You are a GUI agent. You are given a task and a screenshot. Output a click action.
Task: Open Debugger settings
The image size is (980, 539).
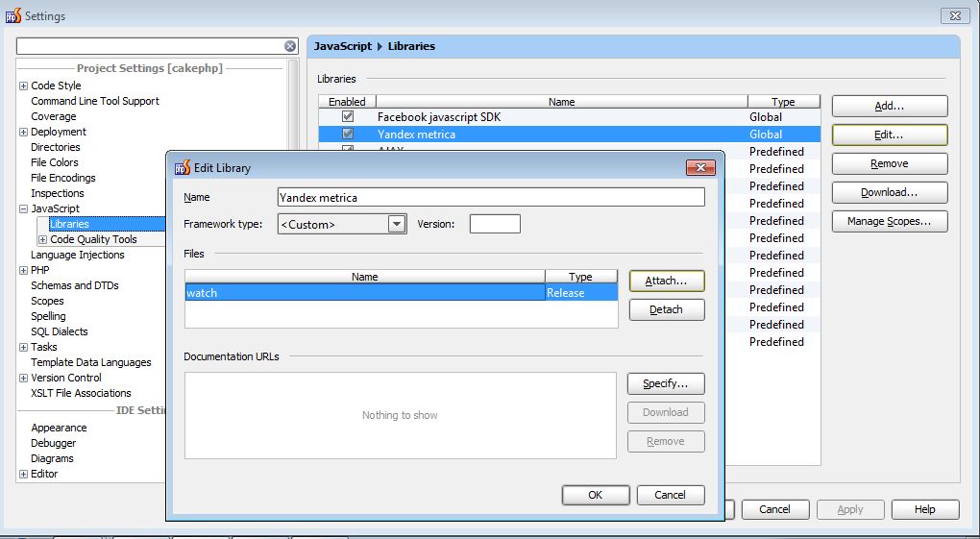[53, 443]
